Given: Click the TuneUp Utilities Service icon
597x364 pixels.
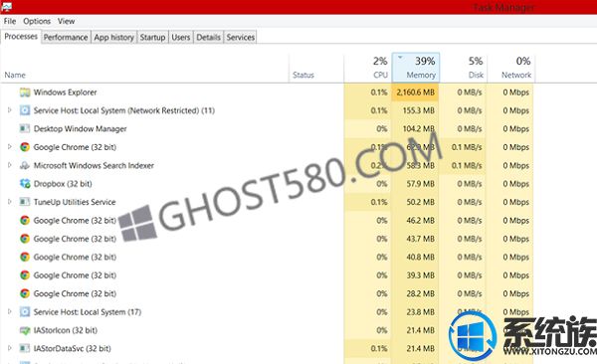Looking at the screenshot, I should [25, 202].
